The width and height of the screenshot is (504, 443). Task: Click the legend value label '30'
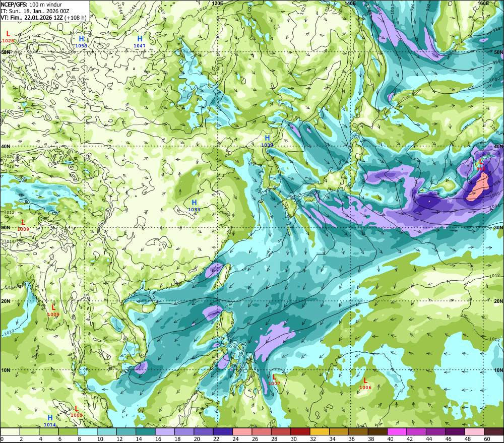click(294, 439)
